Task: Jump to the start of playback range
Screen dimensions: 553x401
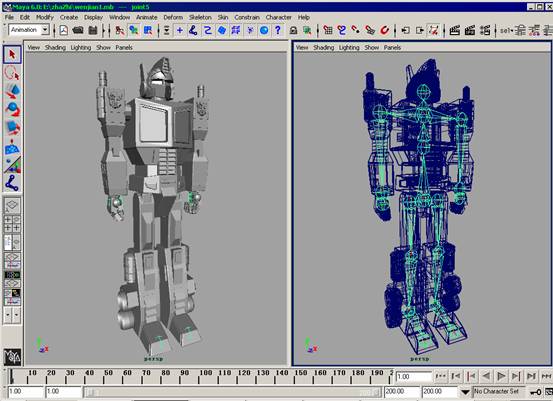Action: pos(441,376)
